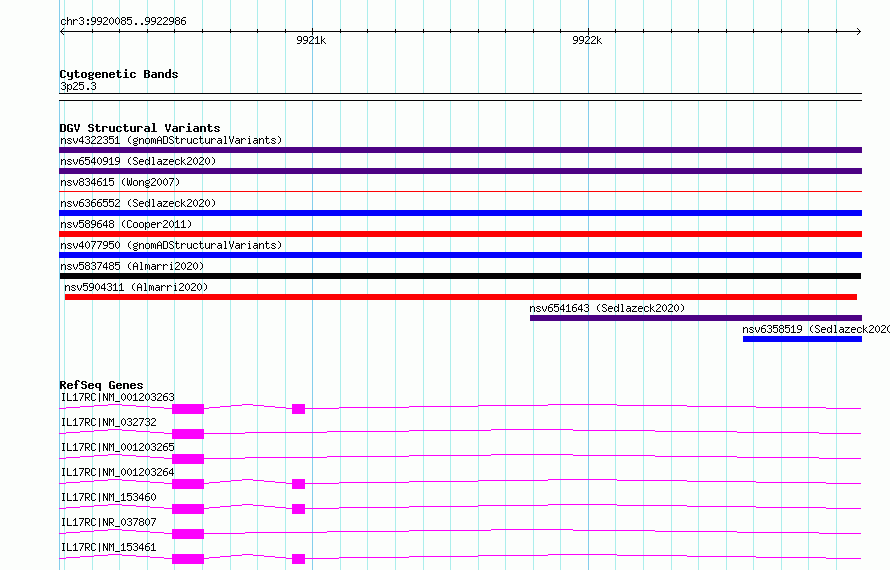
Task: Click the DGV Structural Variants track title
Action: coord(140,128)
